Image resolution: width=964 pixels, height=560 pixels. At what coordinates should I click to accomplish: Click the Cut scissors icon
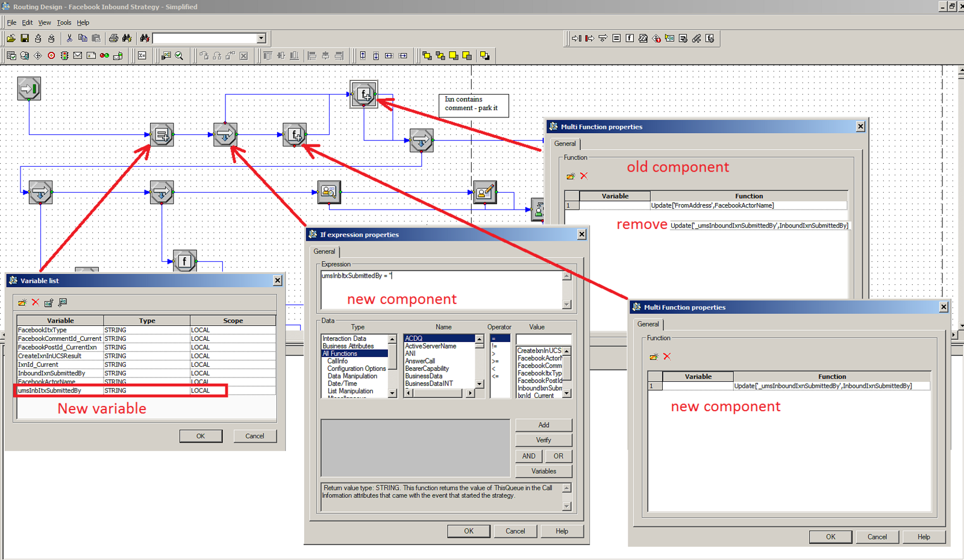coord(69,39)
